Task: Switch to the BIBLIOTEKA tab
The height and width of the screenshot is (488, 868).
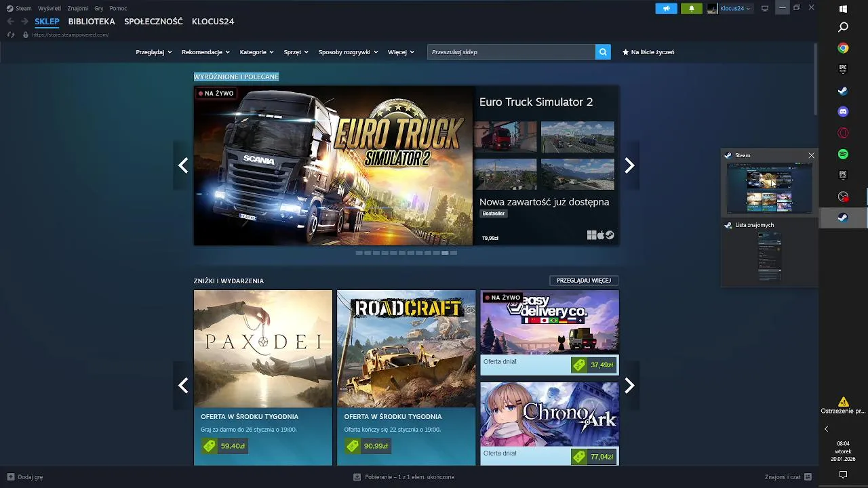Action: click(92, 22)
